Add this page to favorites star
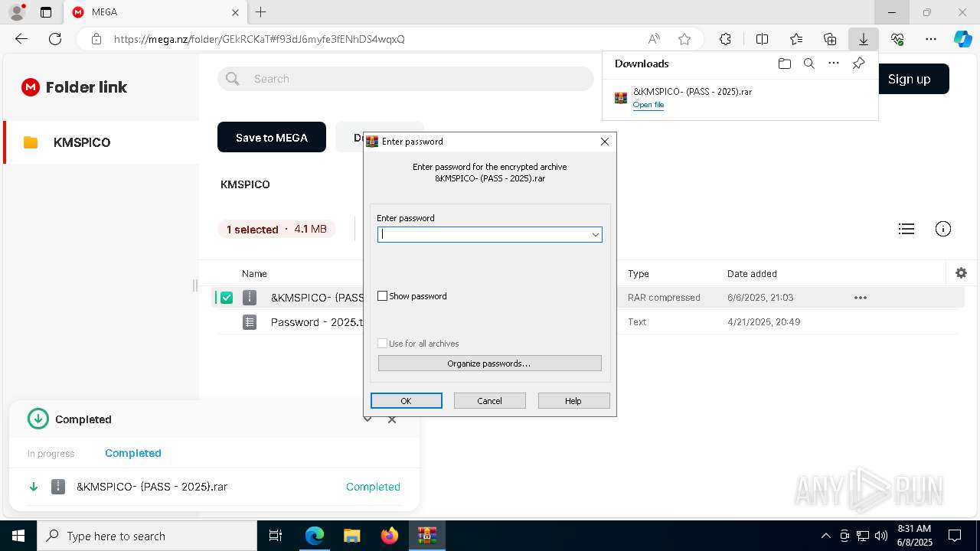The width and height of the screenshot is (980, 551). click(x=684, y=39)
